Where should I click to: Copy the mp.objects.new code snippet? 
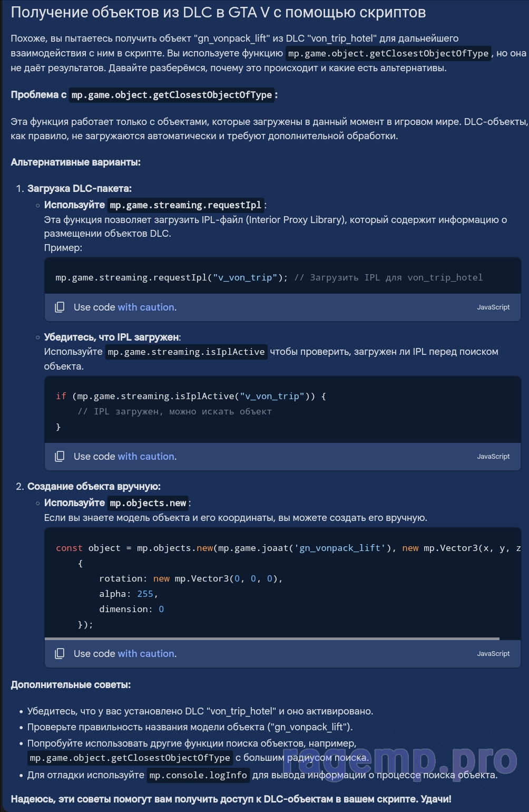pos(60,653)
